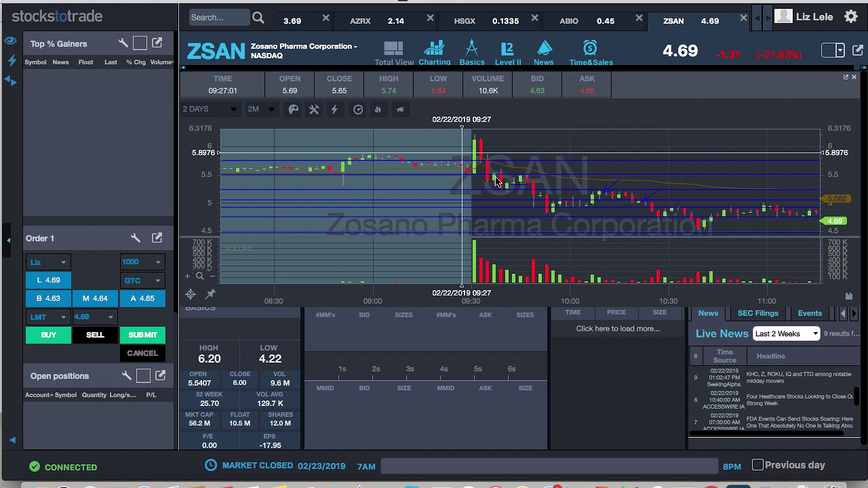
Task: Open Open positions wrench settings
Action: (126, 375)
